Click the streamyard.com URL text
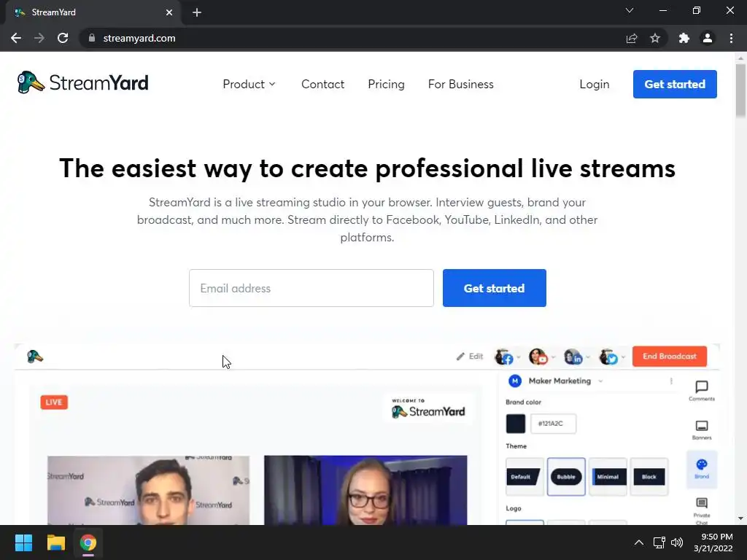 [139, 38]
